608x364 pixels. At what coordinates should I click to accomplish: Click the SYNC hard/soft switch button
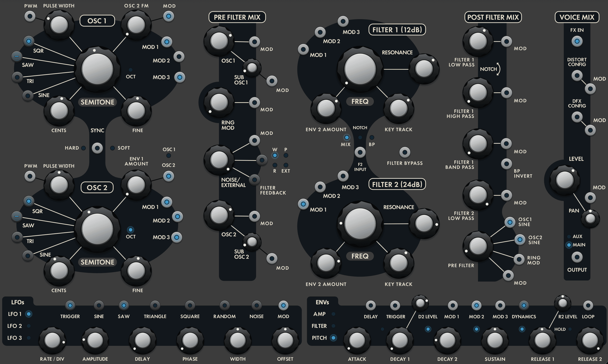pyautogui.click(x=97, y=148)
